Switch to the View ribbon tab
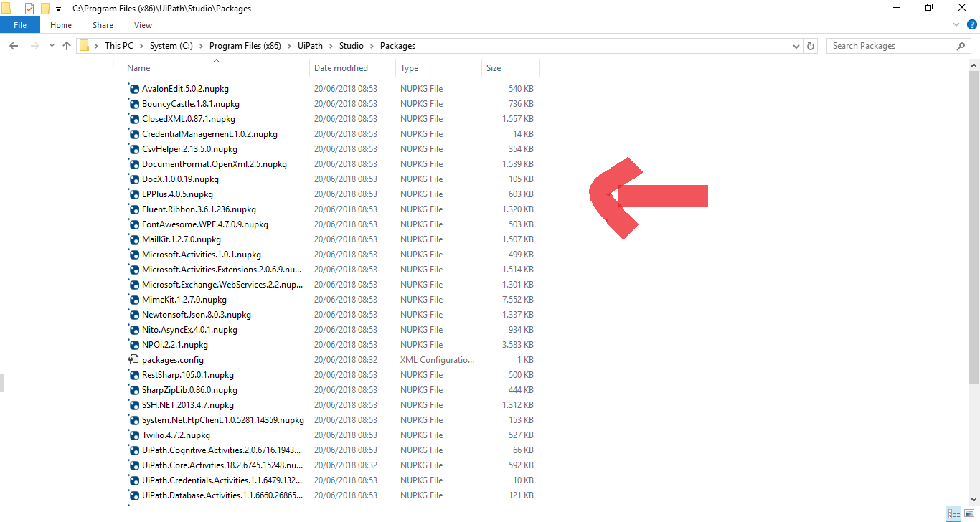 pos(143,25)
